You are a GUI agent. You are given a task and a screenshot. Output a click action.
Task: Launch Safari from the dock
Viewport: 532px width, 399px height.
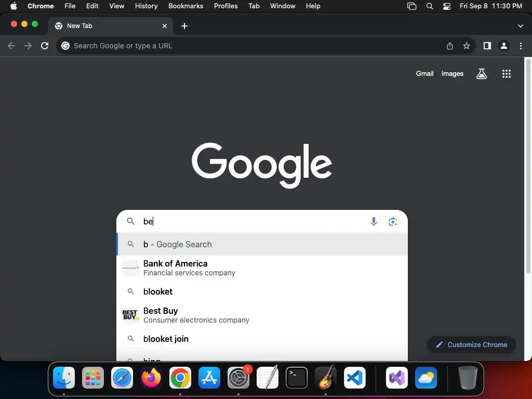pyautogui.click(x=122, y=378)
